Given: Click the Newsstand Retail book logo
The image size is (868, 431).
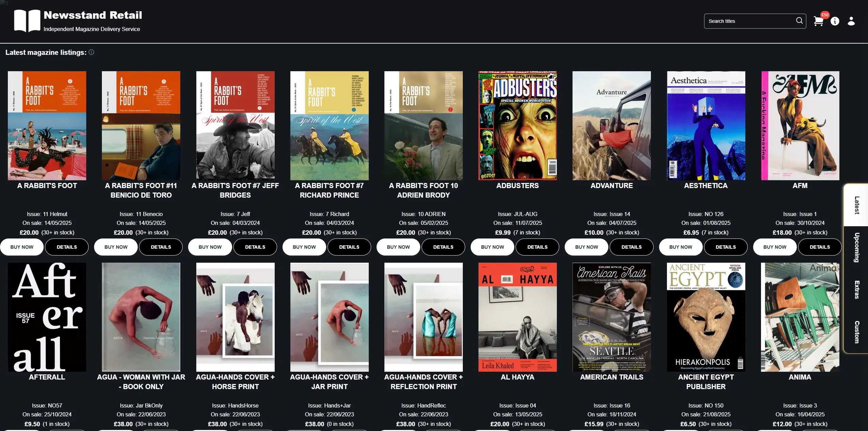Looking at the screenshot, I should point(27,21).
